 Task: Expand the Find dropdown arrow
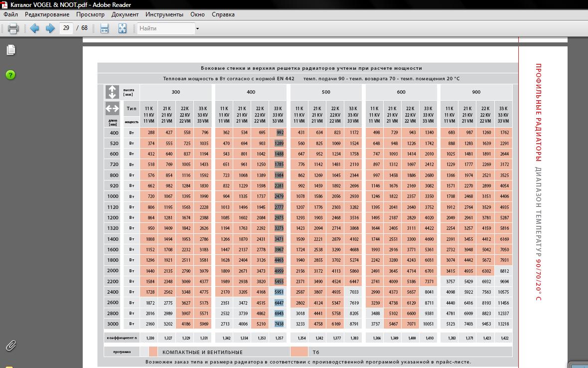point(197,29)
